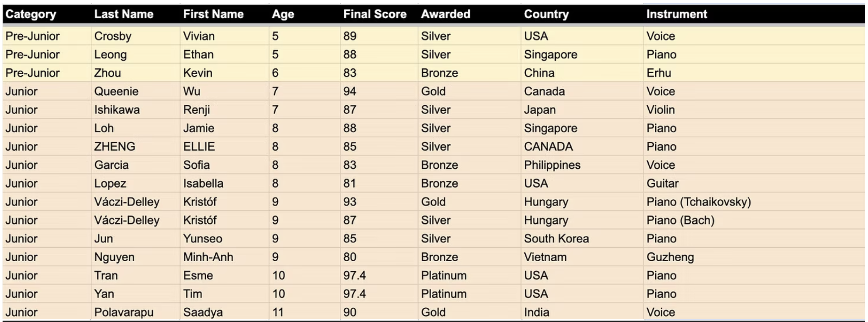
Task: Select the first name Yunseo cell
Action: pos(203,238)
